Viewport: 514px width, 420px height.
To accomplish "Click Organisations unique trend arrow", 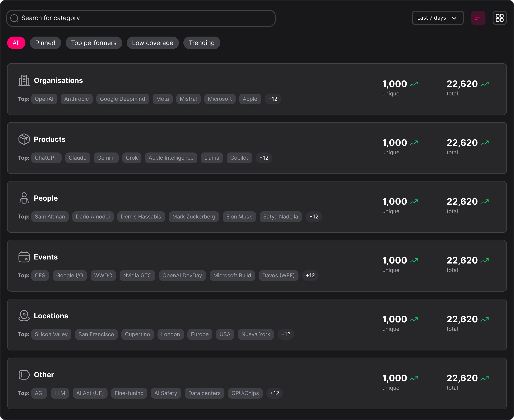I will point(414,84).
